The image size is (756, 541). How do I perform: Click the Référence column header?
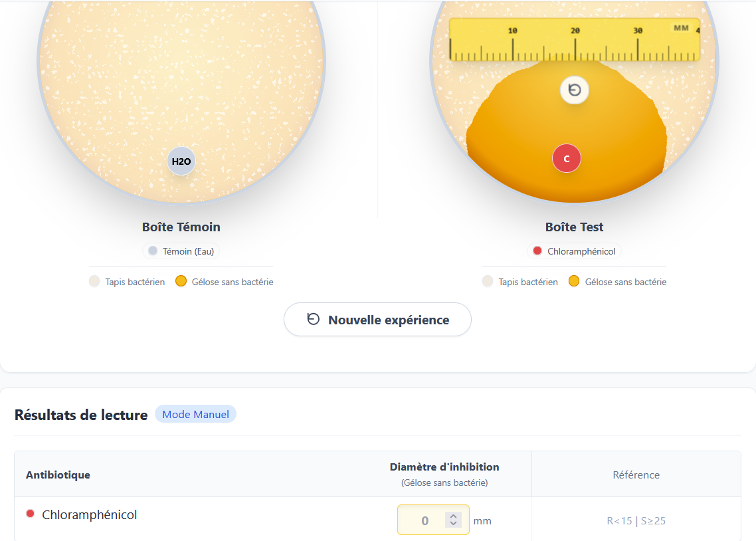pos(636,475)
